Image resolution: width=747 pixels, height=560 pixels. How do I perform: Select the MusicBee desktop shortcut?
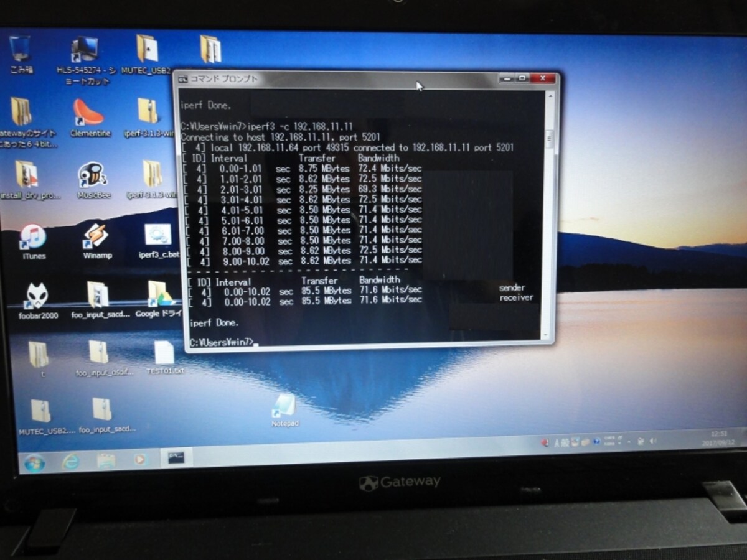pyautogui.click(x=93, y=180)
